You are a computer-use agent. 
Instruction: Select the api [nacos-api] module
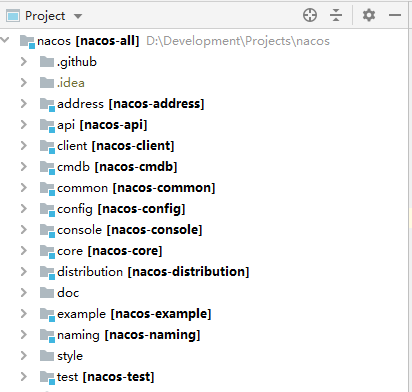(x=102, y=125)
